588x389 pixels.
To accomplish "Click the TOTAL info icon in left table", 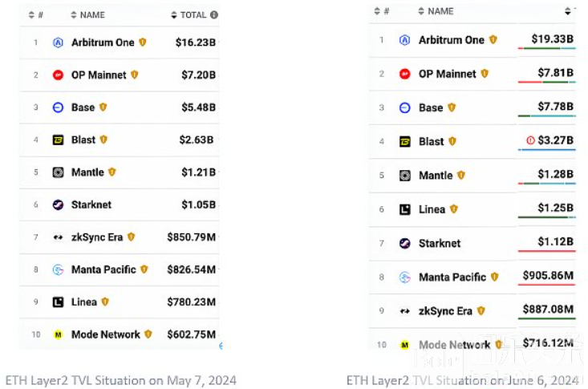I will pos(214,14).
